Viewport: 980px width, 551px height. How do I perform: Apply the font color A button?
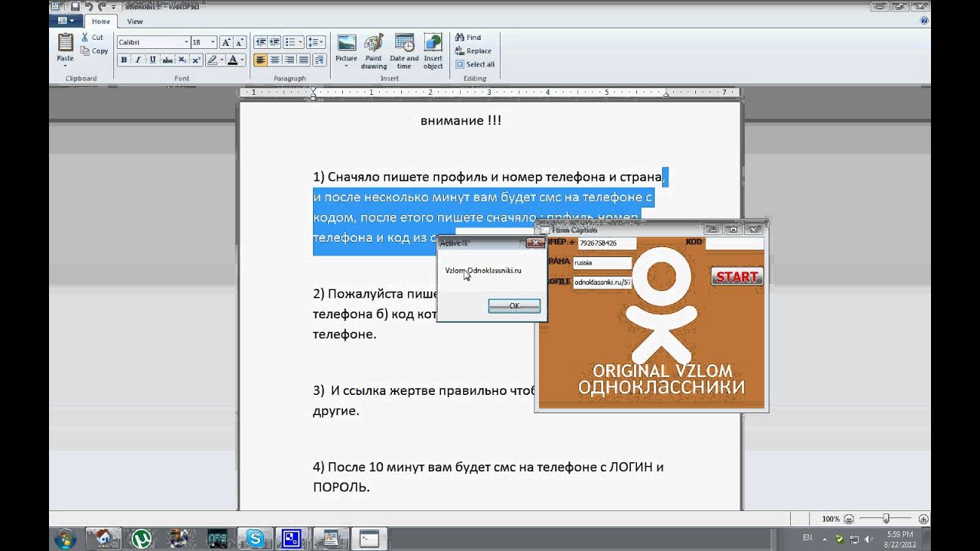[x=233, y=60]
